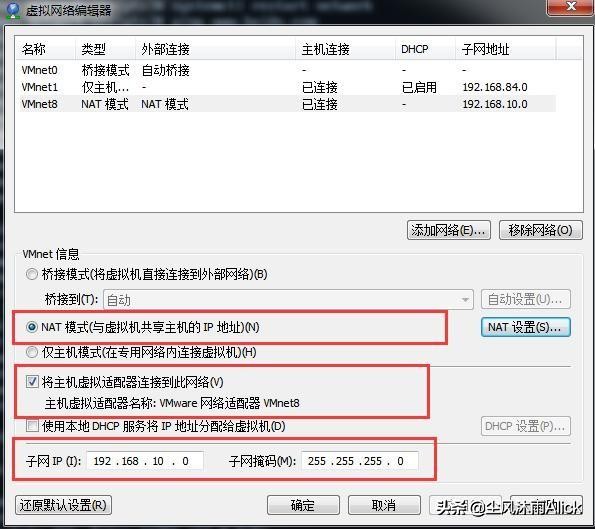Select the VMnet8 row in network list
Screen dimensions: 595x529
coord(286,104)
